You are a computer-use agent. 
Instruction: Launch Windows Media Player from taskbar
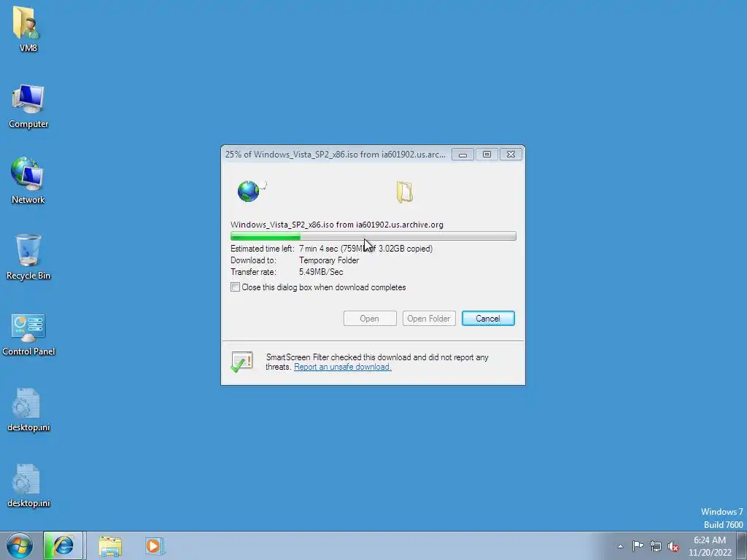[155, 545]
